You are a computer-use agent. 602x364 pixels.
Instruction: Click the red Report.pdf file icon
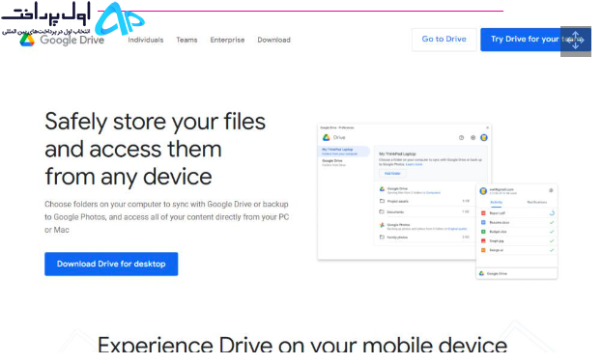pyautogui.click(x=483, y=212)
